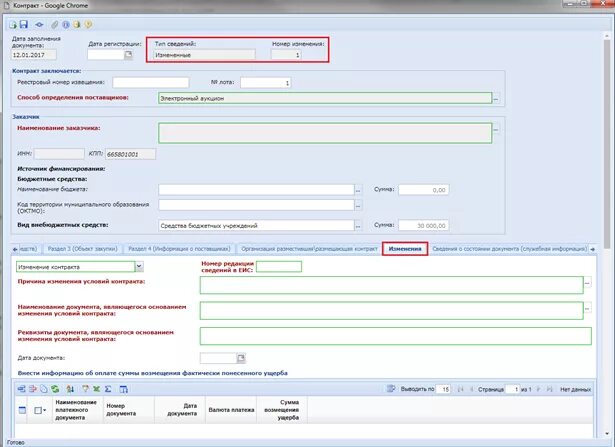Screen dimensions: 615x447
Task: Sort by Валюта платежа column header
Action: tap(231, 410)
